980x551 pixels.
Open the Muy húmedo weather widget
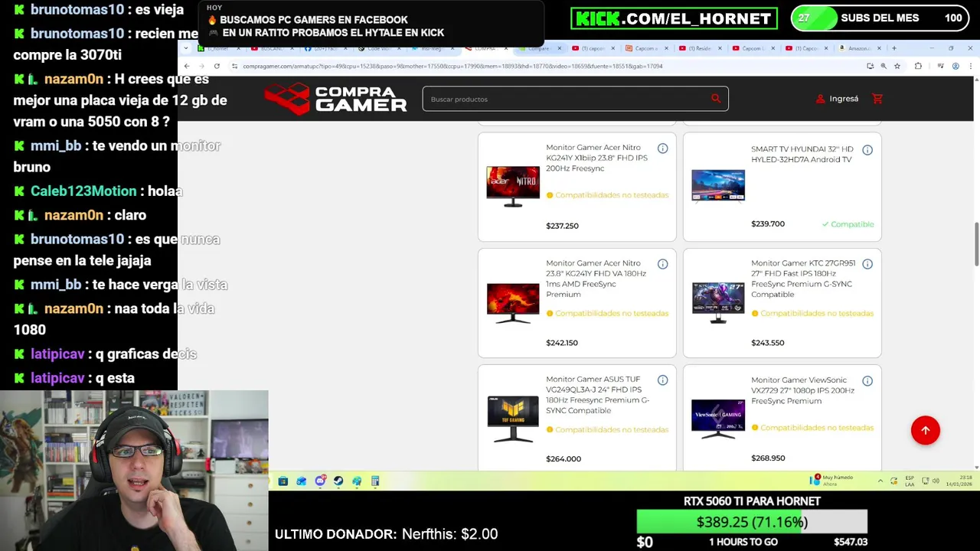click(x=831, y=480)
